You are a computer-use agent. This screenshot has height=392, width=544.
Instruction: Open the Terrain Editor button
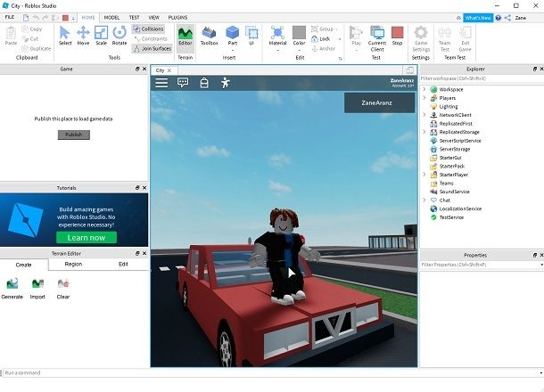point(185,36)
